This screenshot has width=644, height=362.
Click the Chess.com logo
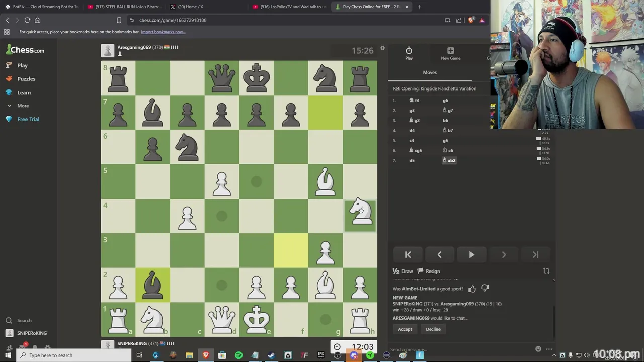(25, 50)
